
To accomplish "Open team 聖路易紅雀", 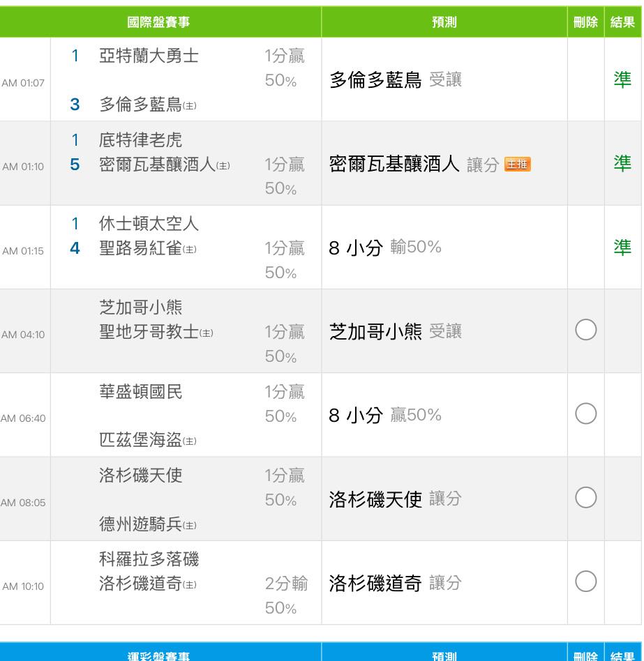I will 148,248.
